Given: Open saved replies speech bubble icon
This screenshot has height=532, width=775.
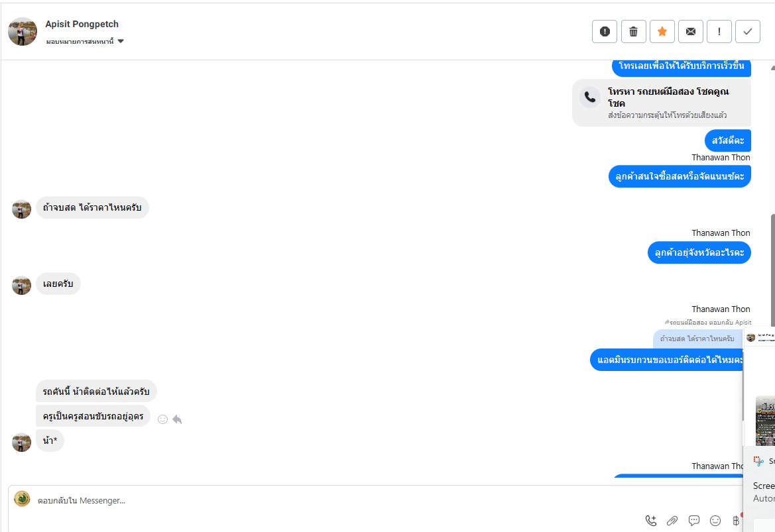Looking at the screenshot, I should click(694, 521).
